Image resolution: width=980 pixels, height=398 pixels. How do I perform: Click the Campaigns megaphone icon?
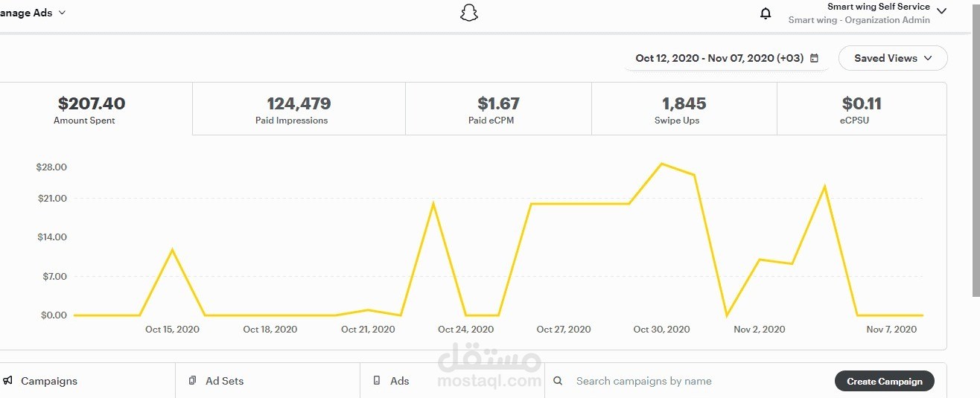pos(7,381)
